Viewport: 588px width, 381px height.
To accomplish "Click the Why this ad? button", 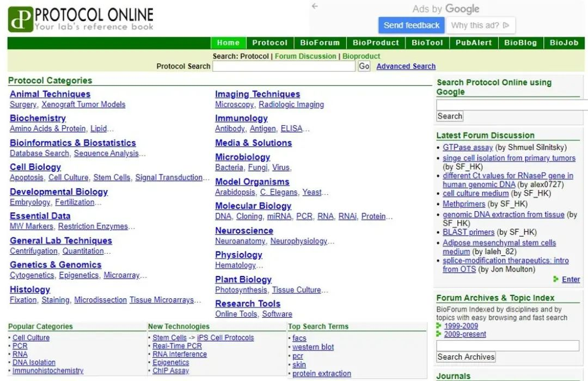I will coord(480,25).
